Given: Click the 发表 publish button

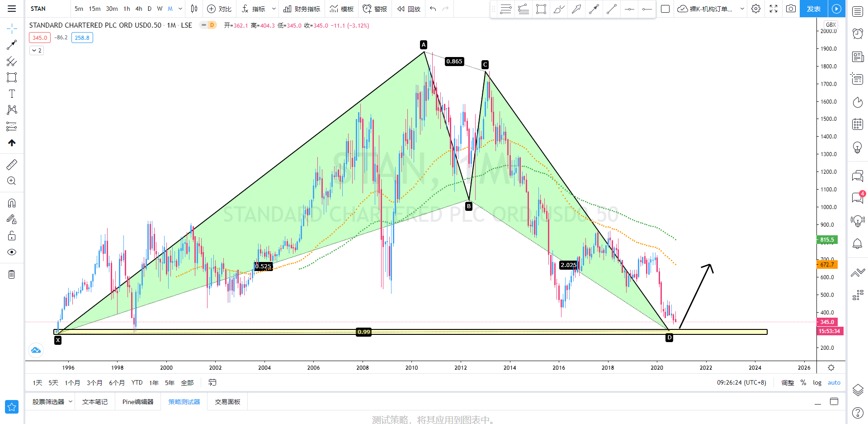Looking at the screenshot, I should click(814, 9).
